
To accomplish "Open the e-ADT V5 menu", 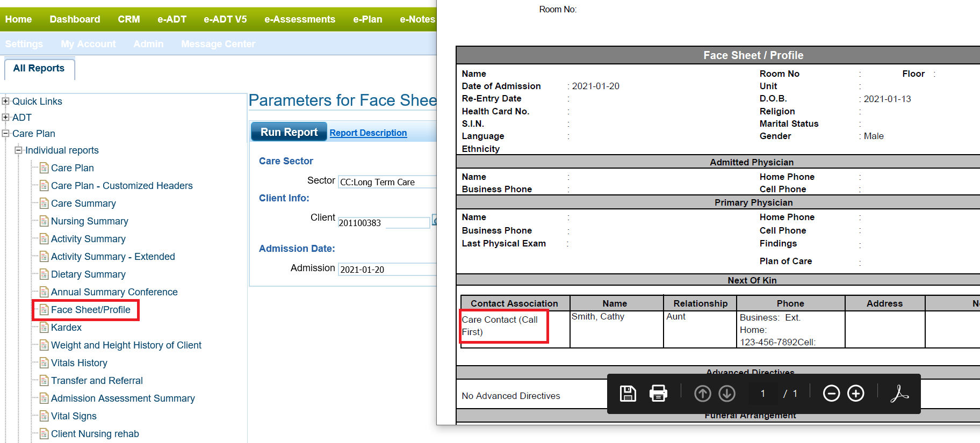I will click(225, 19).
